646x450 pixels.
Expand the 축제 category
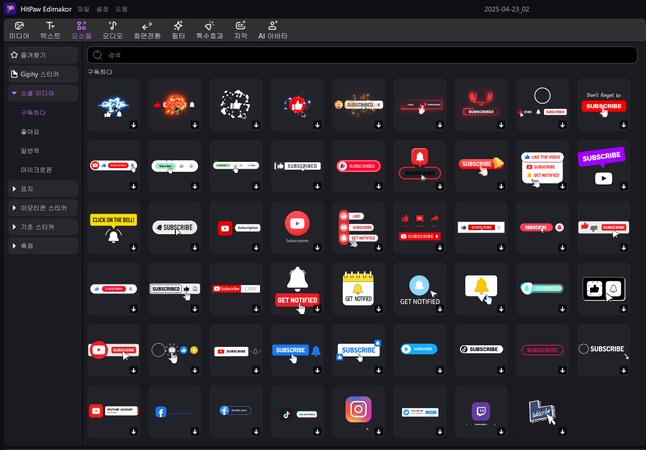pos(43,246)
